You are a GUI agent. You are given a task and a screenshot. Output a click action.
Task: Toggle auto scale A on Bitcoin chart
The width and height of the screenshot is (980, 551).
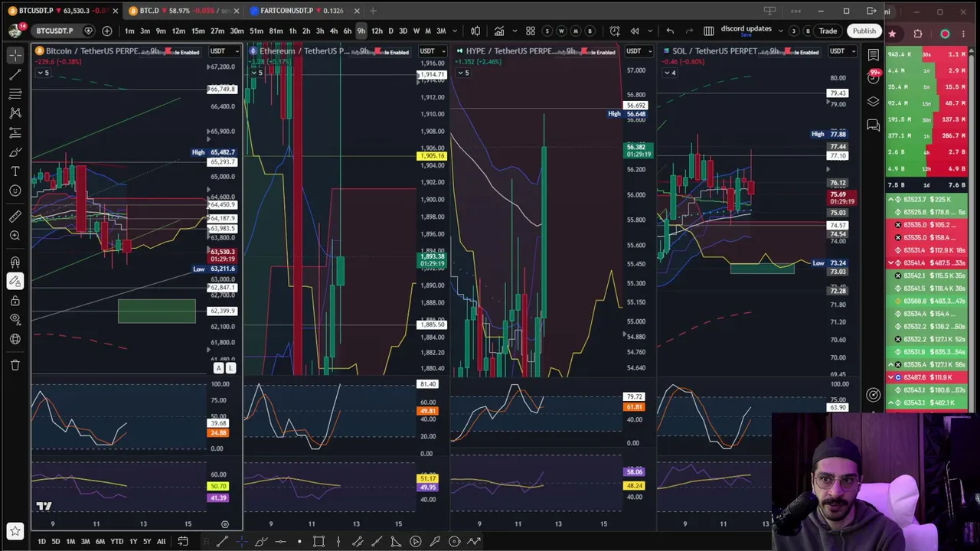(x=218, y=368)
